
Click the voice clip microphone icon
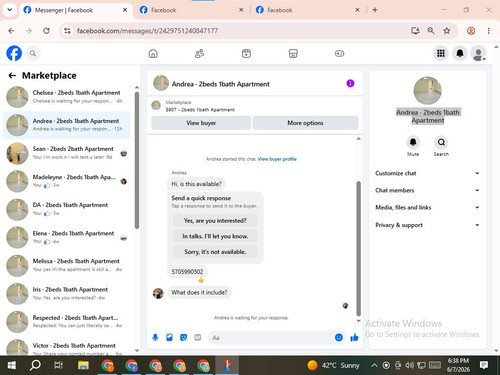point(155,338)
